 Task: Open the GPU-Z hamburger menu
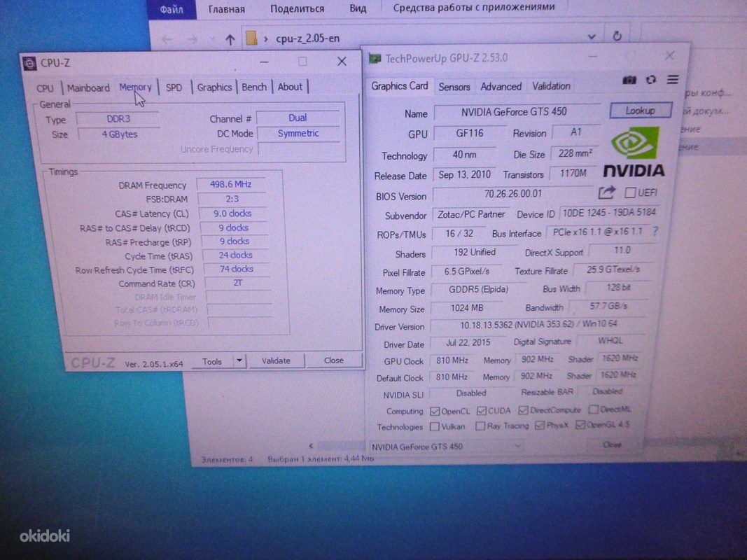tap(673, 80)
